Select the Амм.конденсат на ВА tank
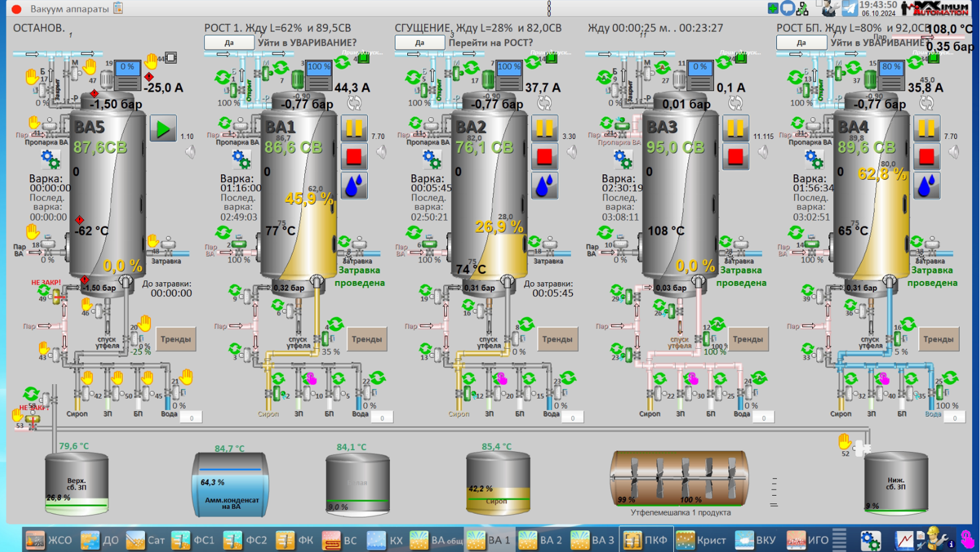The height and width of the screenshot is (552, 980). click(x=230, y=485)
